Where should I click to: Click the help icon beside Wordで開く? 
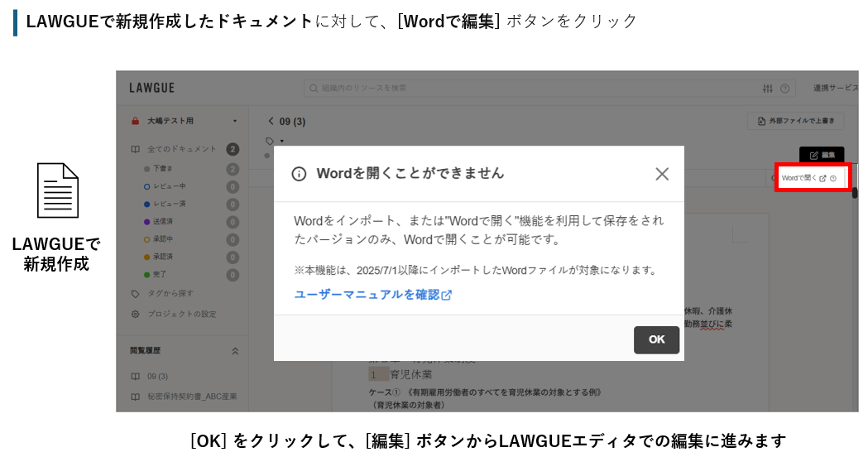833,178
